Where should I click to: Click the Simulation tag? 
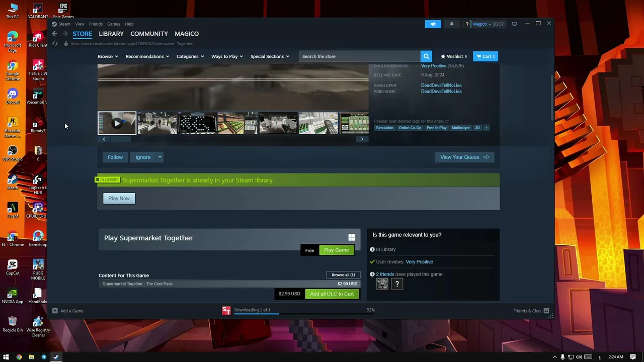pos(384,128)
